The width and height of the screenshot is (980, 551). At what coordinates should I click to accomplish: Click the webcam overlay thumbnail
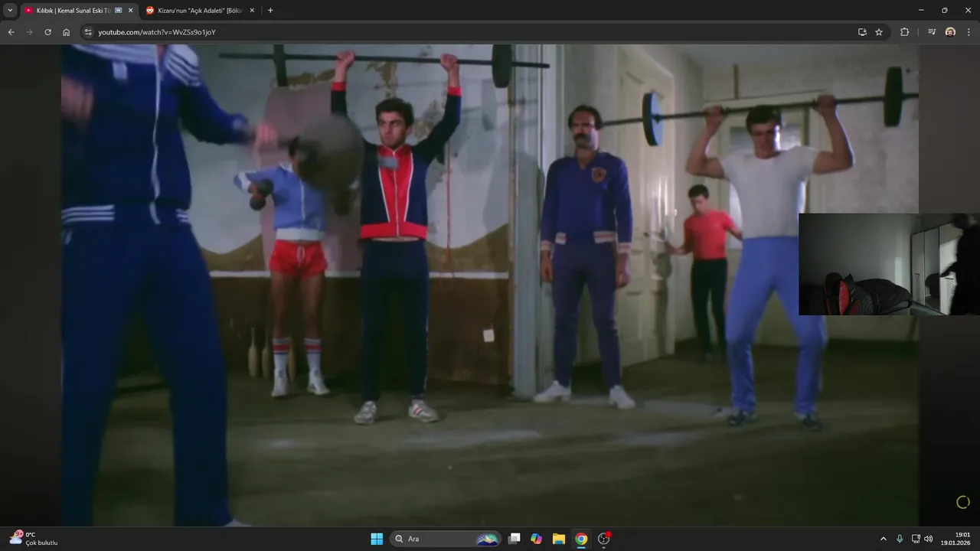pyautogui.click(x=889, y=264)
